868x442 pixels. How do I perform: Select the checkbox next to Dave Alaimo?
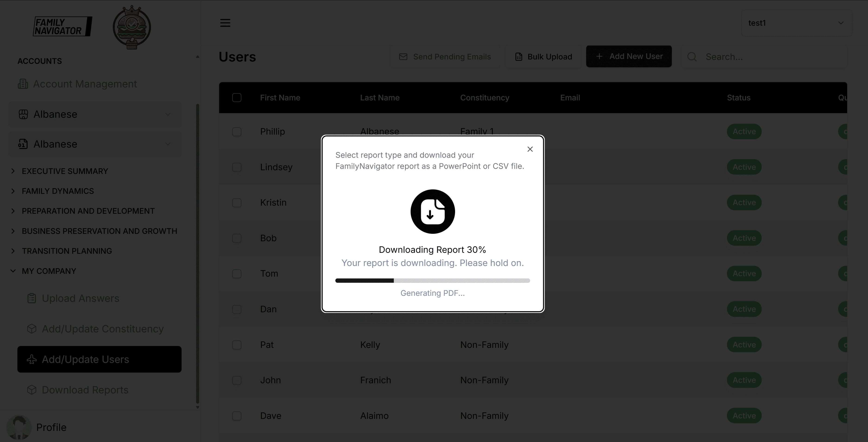click(236, 416)
